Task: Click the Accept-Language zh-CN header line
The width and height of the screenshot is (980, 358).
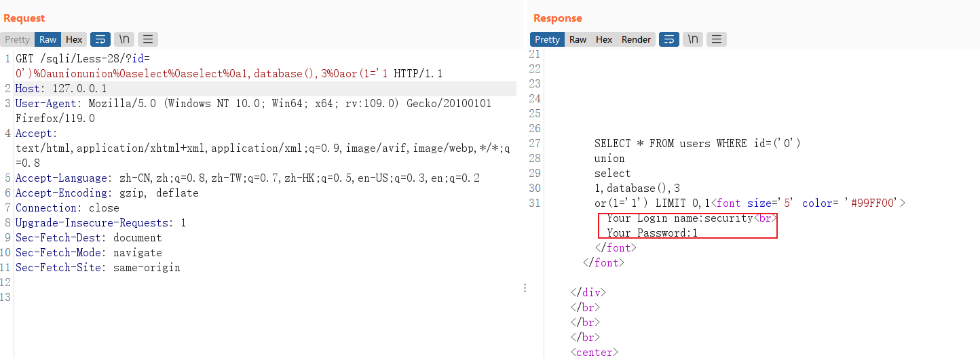Action: point(248,178)
